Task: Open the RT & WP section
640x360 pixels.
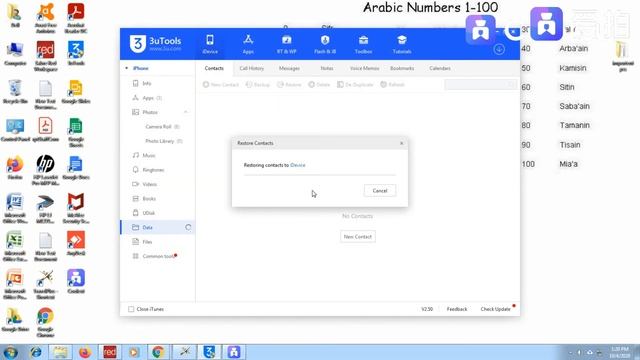Action: 287,44
